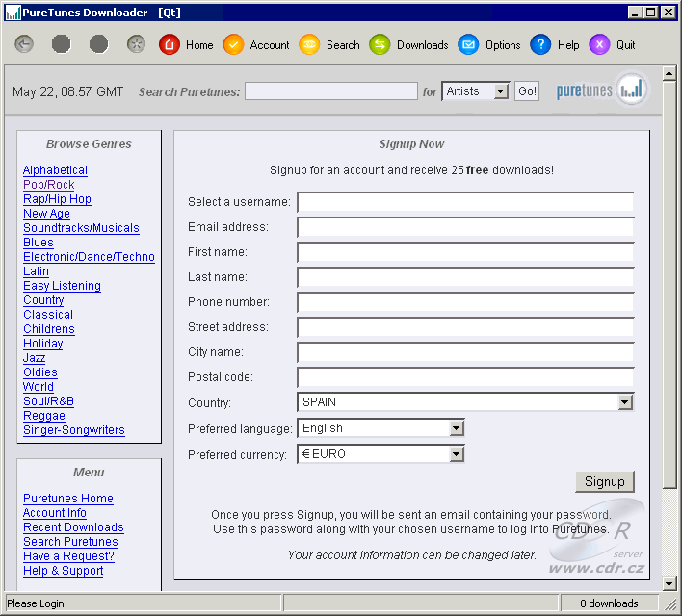
Task: Click the Postal code field
Action: (x=465, y=377)
